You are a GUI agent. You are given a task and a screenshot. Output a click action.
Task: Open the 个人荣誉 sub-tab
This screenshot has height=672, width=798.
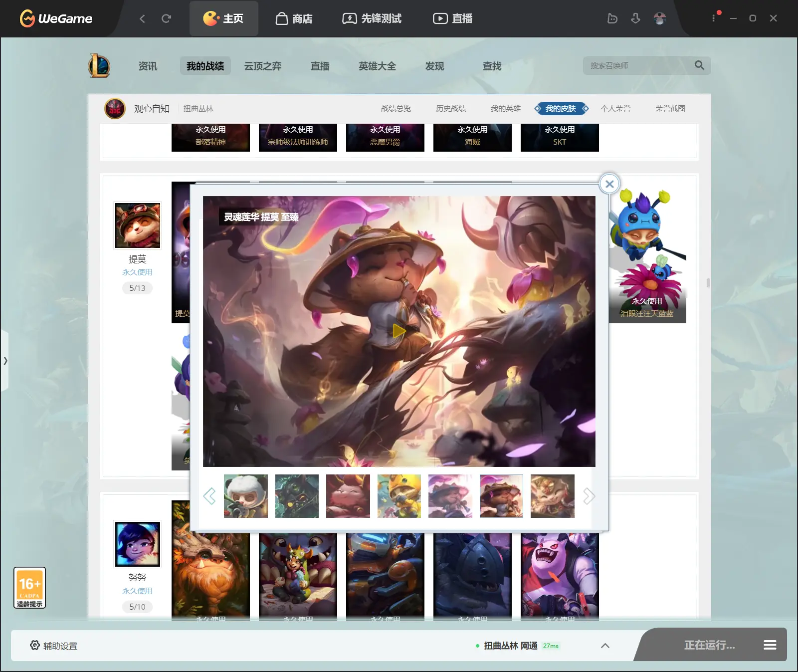click(x=615, y=108)
